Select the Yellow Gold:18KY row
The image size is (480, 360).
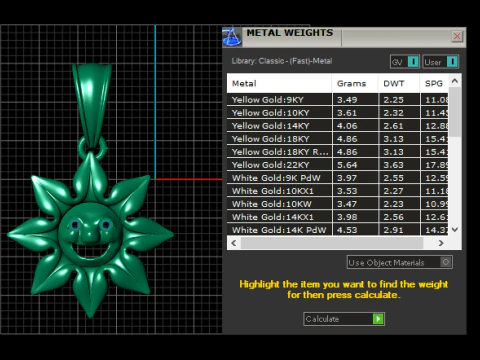[x=338, y=139]
